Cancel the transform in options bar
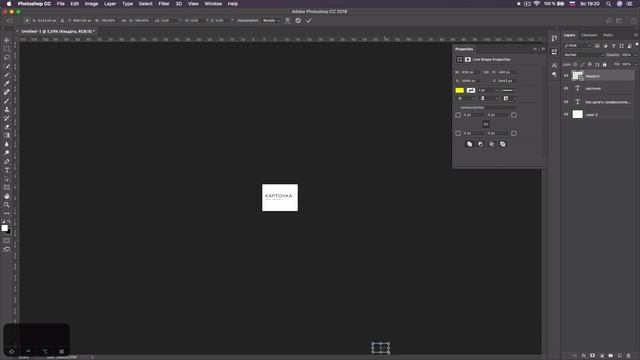The height and width of the screenshot is (360, 640). coord(298,20)
